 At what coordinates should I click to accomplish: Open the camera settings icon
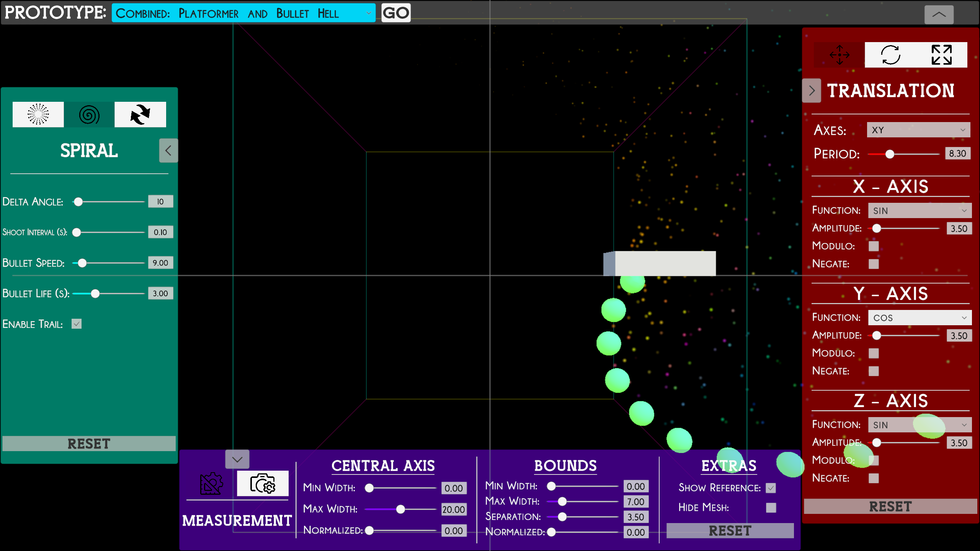click(x=263, y=484)
